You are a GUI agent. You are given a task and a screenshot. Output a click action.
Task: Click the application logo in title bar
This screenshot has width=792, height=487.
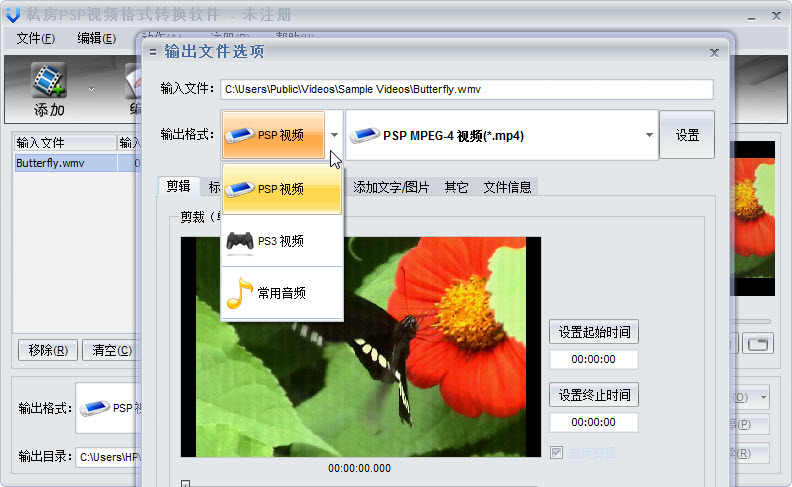(x=13, y=15)
